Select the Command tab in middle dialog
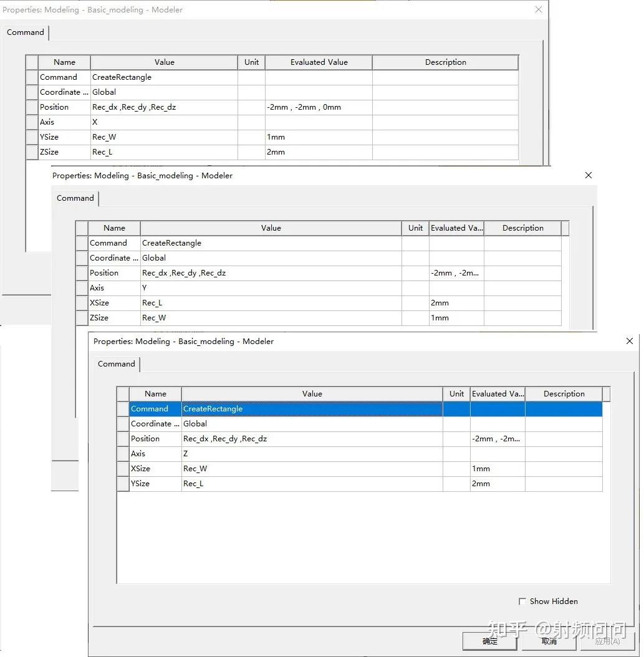 tap(75, 198)
